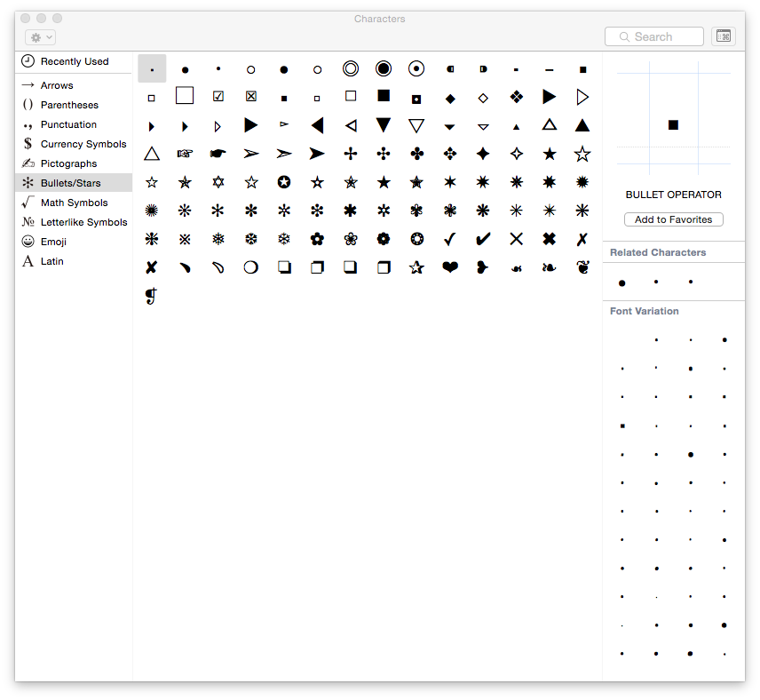The width and height of the screenshot is (760, 700).
Task: Choose the large white star outline symbol
Action: click(582, 154)
